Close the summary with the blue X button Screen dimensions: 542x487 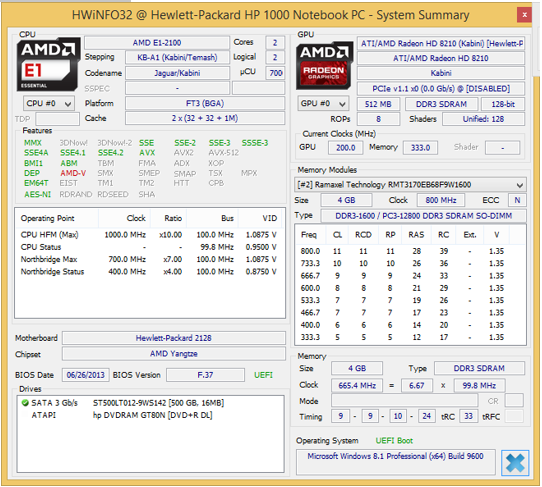(515, 463)
